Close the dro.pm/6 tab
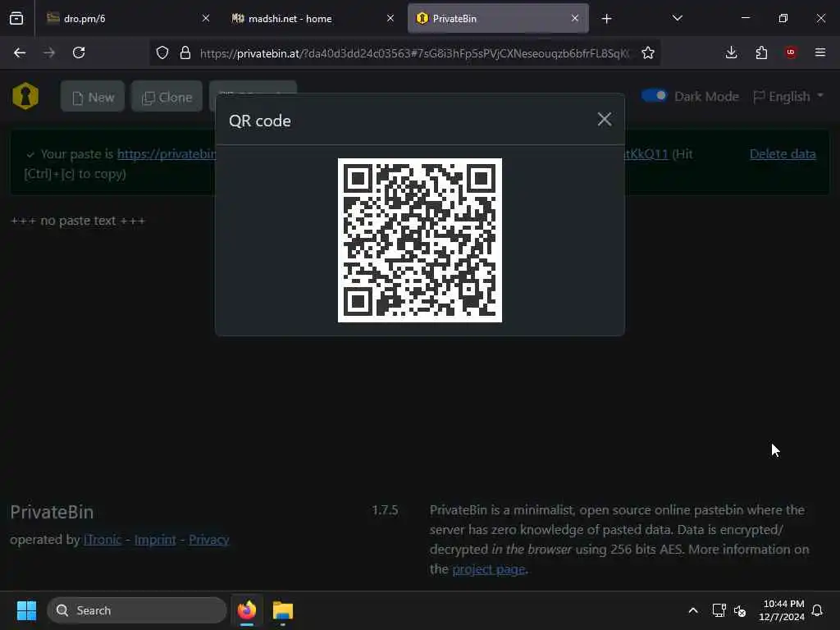840x630 pixels. tap(206, 18)
